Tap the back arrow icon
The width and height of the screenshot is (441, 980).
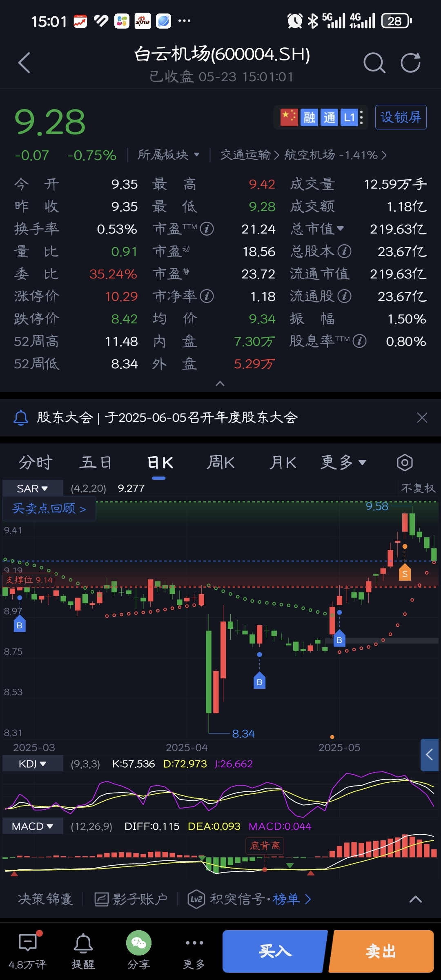pyautogui.click(x=24, y=63)
